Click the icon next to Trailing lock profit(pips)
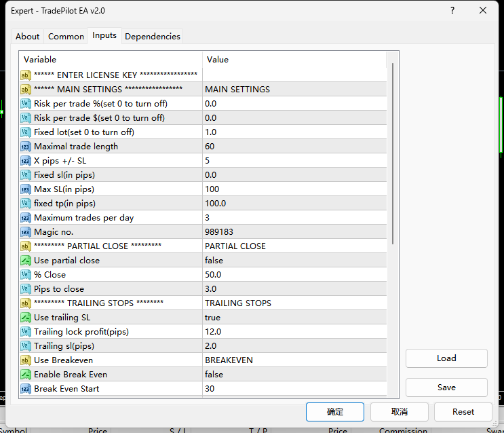Image resolution: width=504 pixels, height=433 pixels. tap(26, 332)
